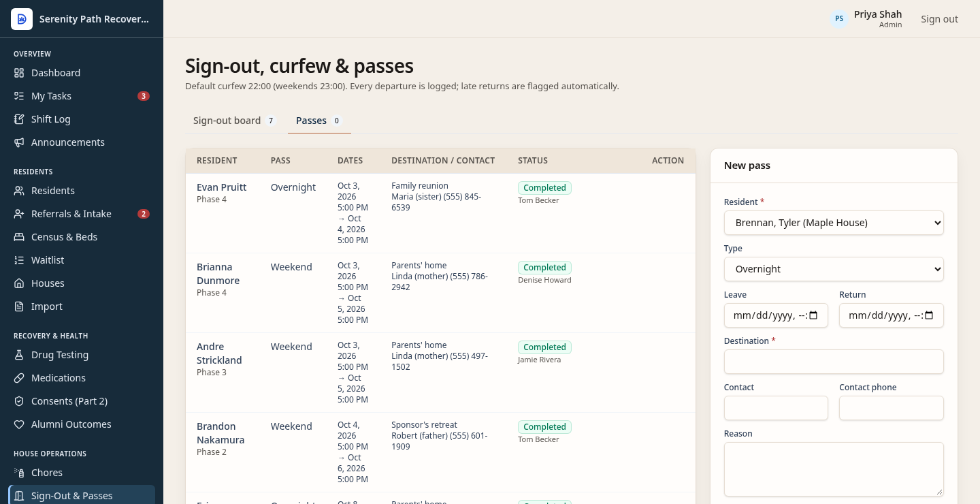Click the STATUS column header
This screenshot has width=980, height=504.
533,161
